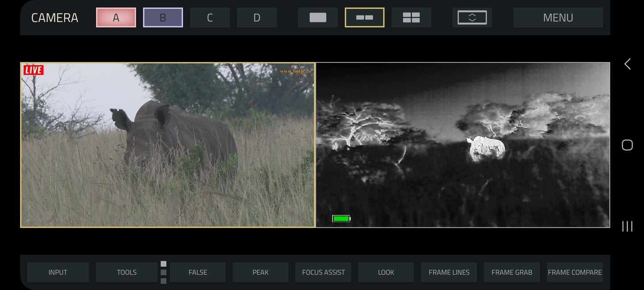
Task: Open the MENU panel
Action: (x=558, y=17)
